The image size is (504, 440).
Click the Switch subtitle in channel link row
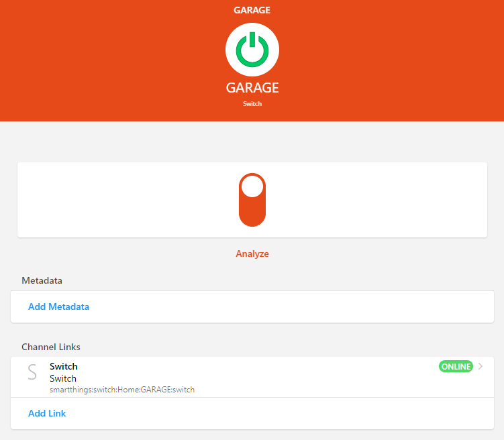coord(63,378)
